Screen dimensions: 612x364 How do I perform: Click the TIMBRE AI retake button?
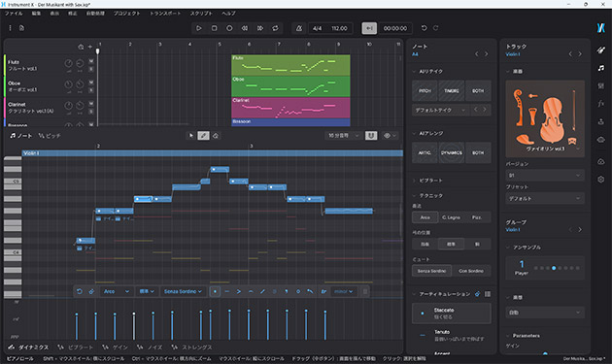point(452,91)
